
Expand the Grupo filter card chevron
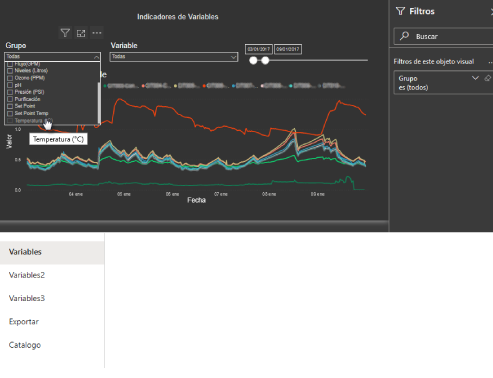pyautogui.click(x=475, y=78)
